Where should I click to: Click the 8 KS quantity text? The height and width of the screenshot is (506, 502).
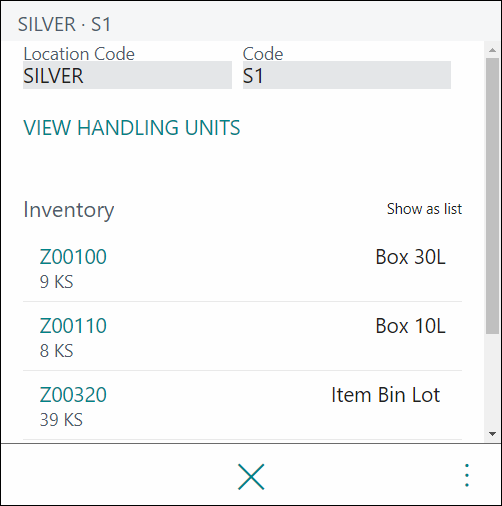point(56,351)
